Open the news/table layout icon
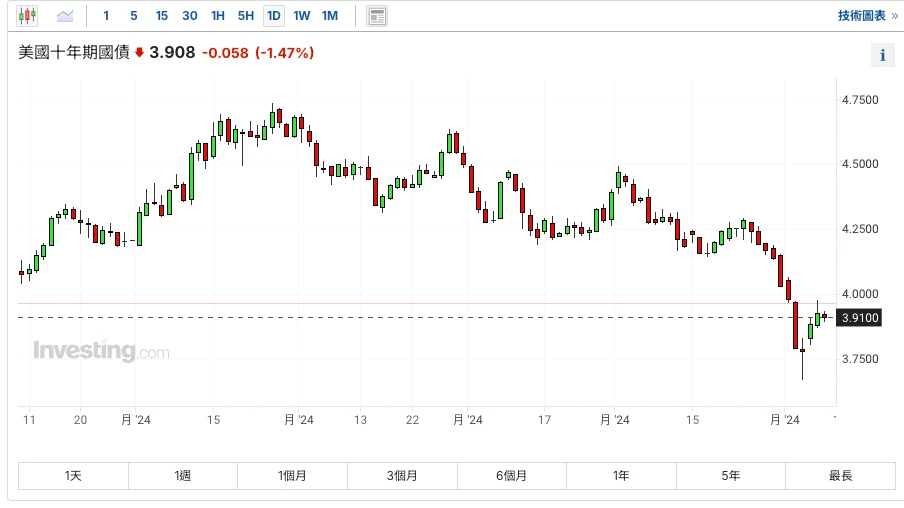 click(x=377, y=16)
